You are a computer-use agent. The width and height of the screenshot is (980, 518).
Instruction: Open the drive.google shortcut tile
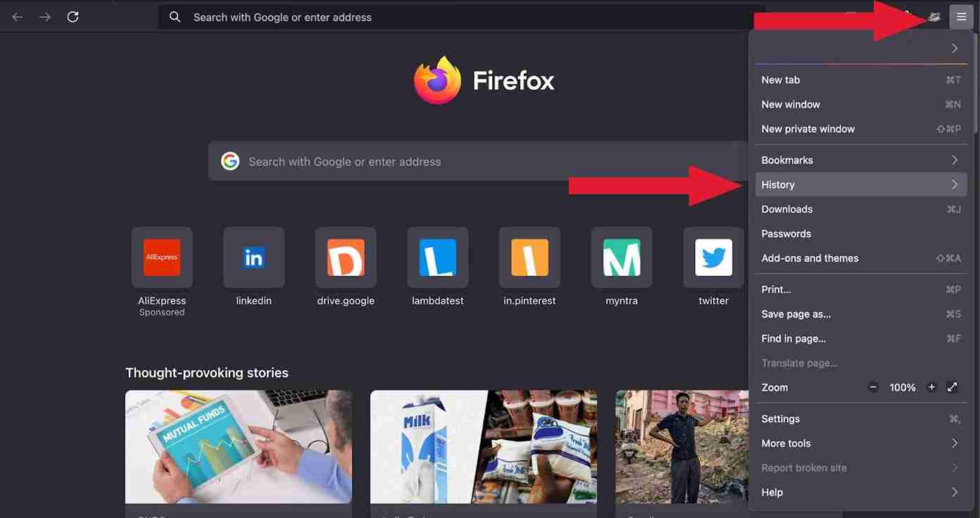click(346, 258)
